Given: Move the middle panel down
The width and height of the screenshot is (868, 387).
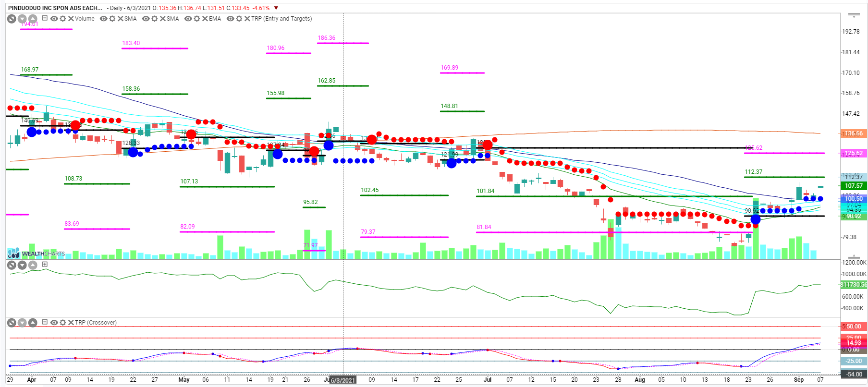Looking at the screenshot, I should pos(22,265).
